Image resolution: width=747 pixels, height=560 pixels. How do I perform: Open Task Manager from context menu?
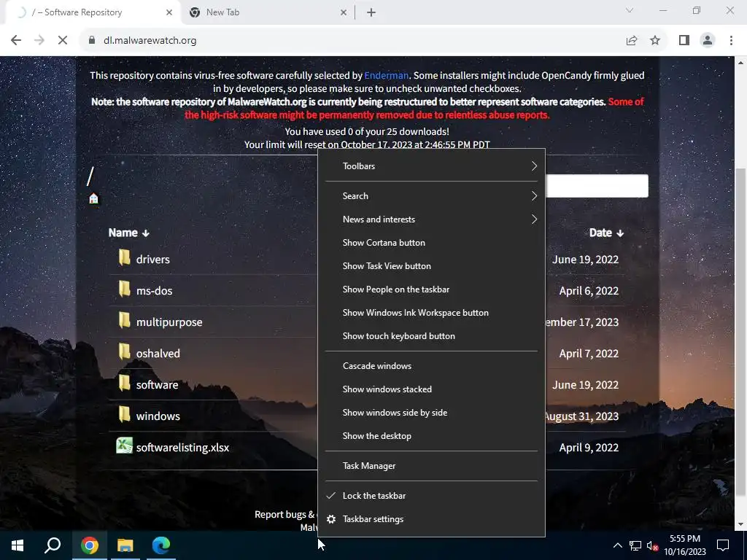coord(431,466)
